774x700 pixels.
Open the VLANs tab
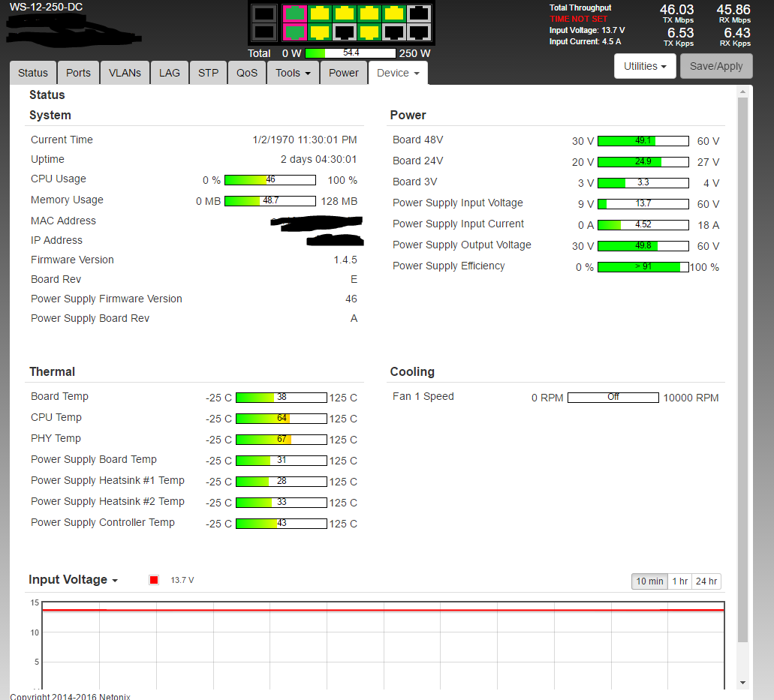[125, 73]
